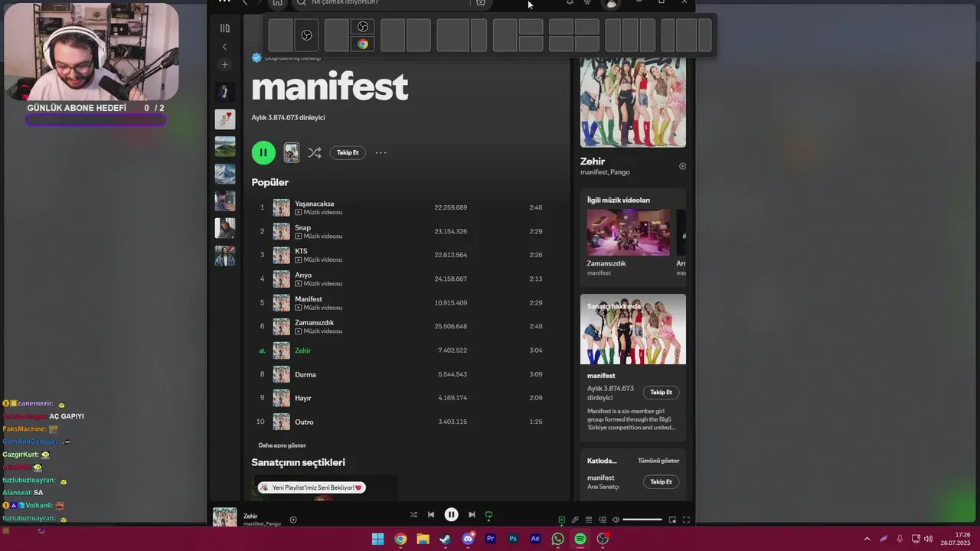Snap to Chrome zone in second layout

pyautogui.click(x=363, y=44)
